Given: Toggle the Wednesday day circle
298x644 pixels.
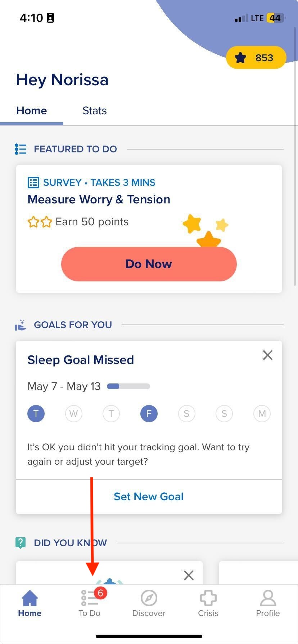Looking at the screenshot, I should (x=73, y=414).
